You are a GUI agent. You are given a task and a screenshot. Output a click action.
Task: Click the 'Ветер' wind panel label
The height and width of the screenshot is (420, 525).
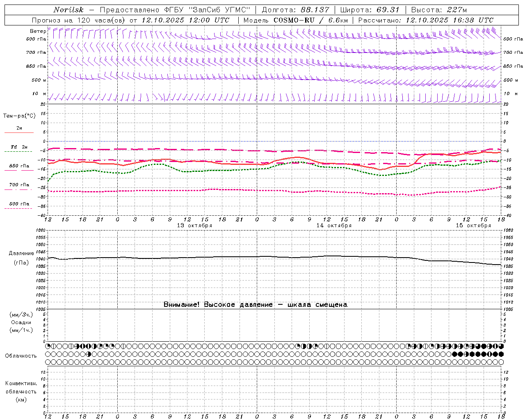(x=38, y=31)
